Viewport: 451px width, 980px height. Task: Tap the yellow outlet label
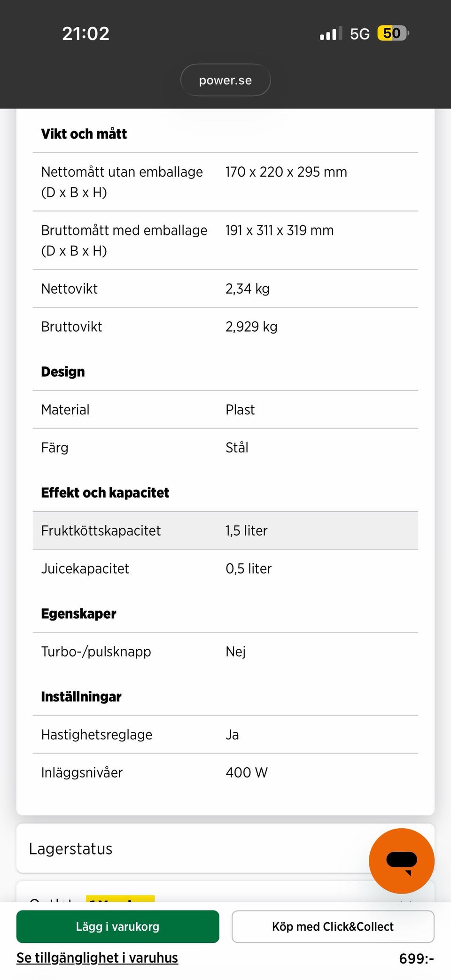click(120, 898)
